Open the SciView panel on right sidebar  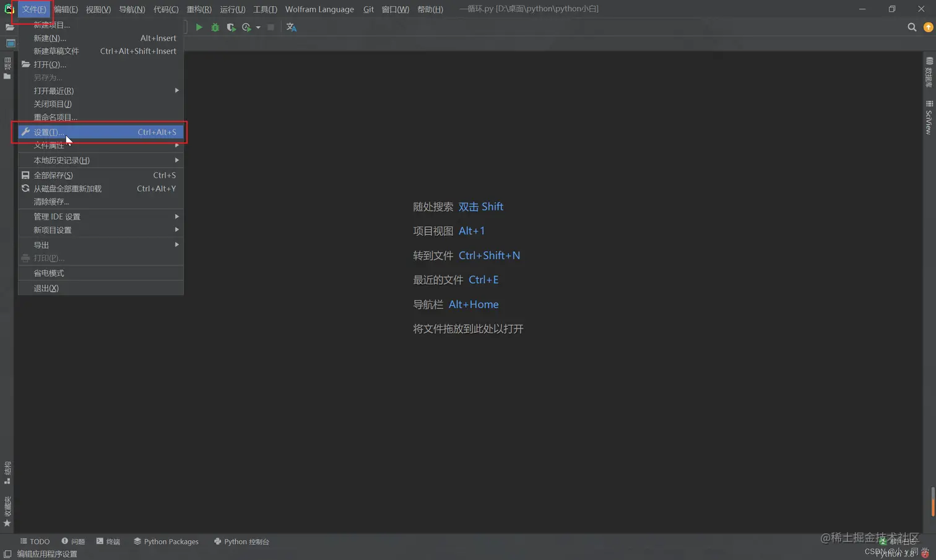click(929, 118)
